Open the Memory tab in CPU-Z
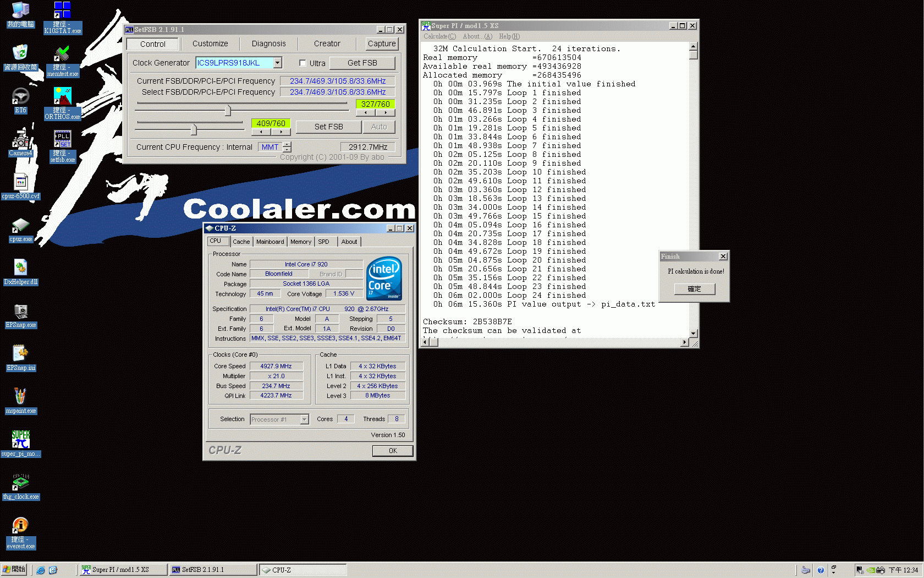924x578 pixels. (301, 242)
